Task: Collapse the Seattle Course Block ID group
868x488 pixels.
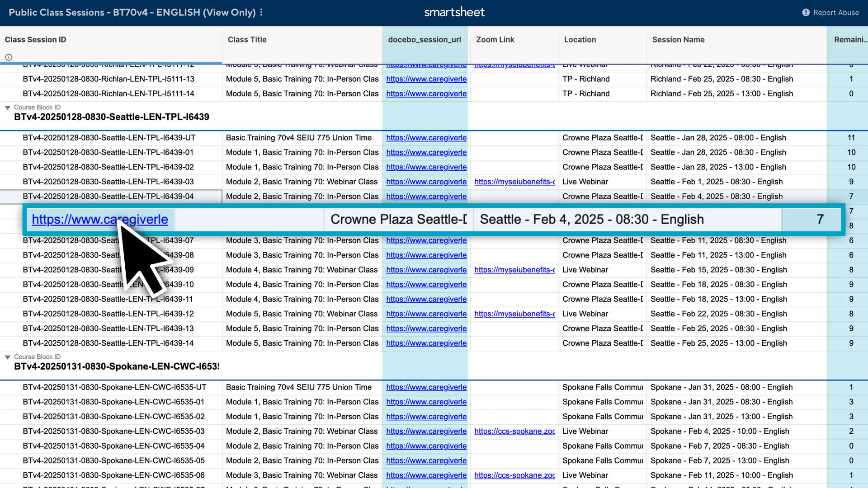Action: click(7, 107)
